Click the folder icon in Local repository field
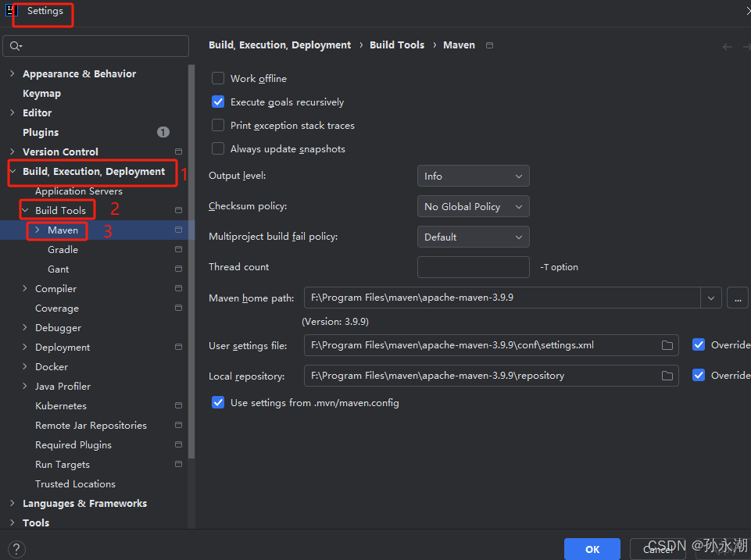751x560 pixels. [668, 376]
